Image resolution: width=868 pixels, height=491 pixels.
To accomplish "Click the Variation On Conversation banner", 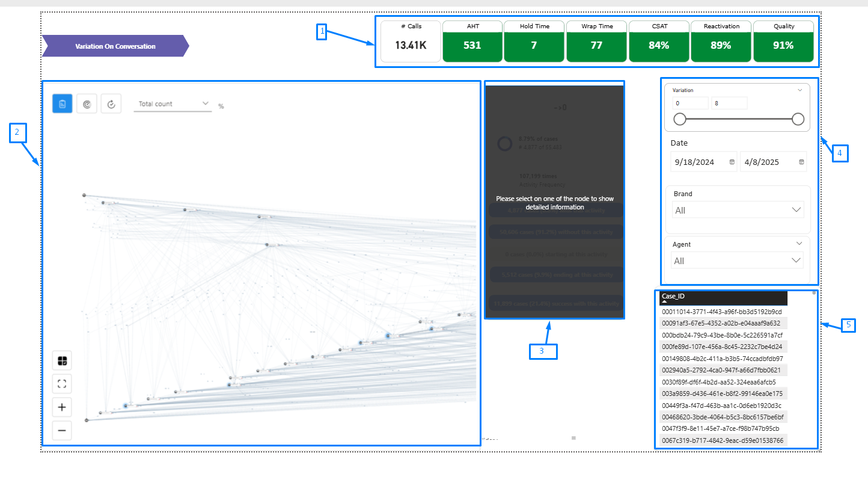I will click(114, 46).
